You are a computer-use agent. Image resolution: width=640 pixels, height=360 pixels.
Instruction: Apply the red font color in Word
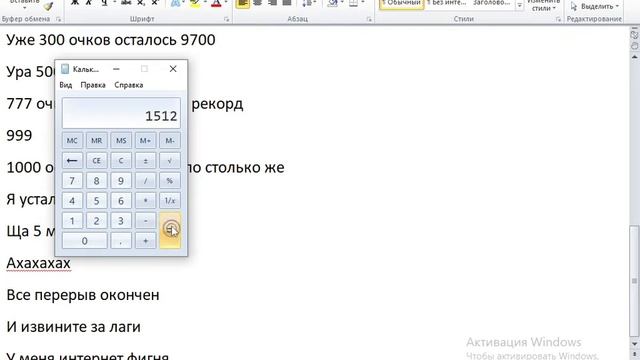216,4
